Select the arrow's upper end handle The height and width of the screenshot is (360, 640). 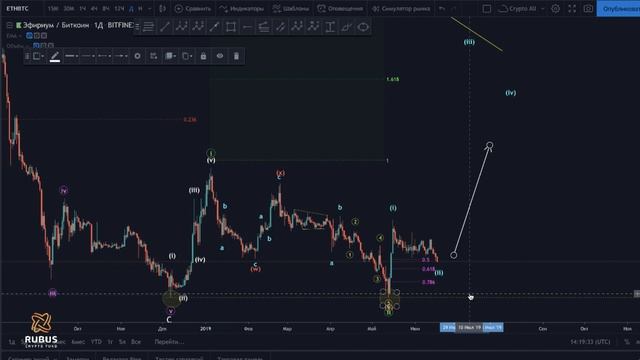pos(490,145)
